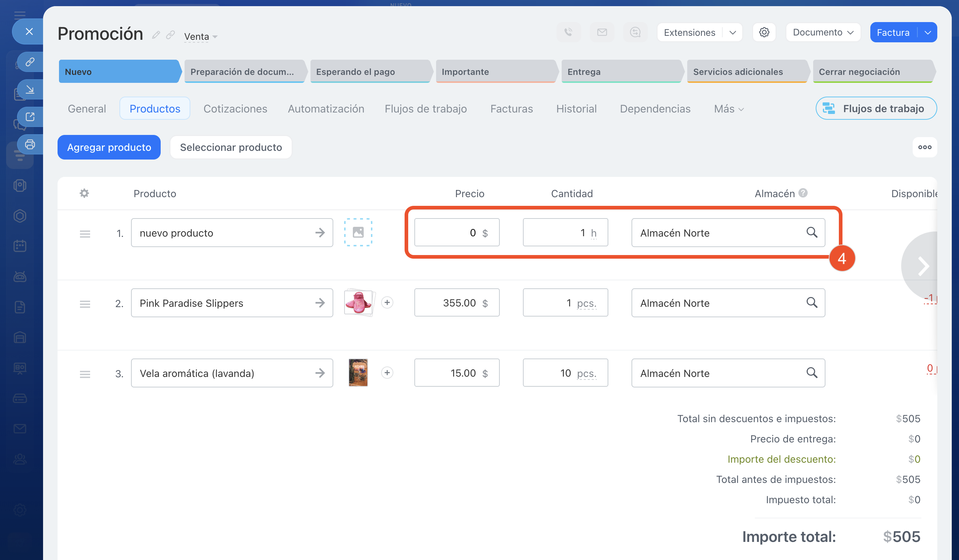Click the empty image placeholder for nuevo producto
Viewport: 959px width, 560px height.
tap(358, 233)
